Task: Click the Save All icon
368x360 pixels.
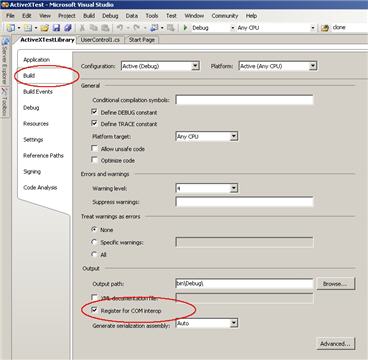Action: click(x=68, y=28)
